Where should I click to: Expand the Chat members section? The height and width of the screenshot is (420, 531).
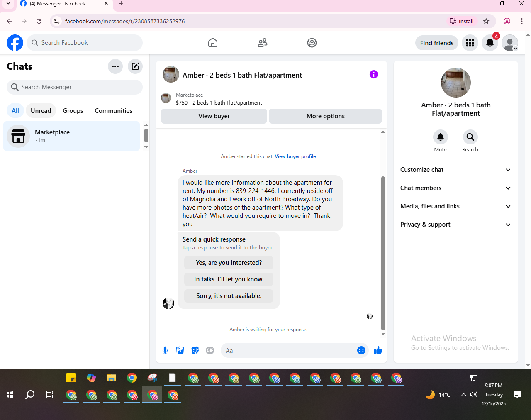pos(456,188)
